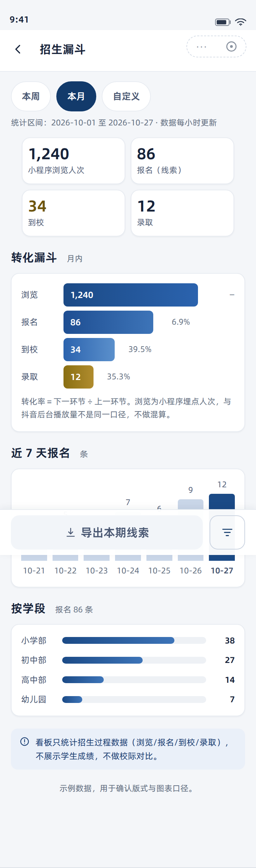The height and width of the screenshot is (868, 256).
Task: Click the 导出本期线索 button
Action: [107, 532]
